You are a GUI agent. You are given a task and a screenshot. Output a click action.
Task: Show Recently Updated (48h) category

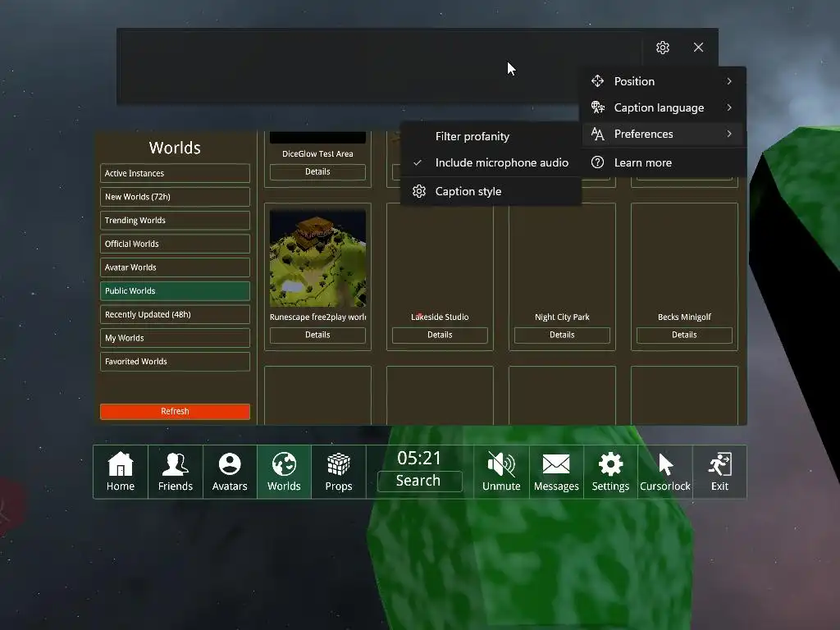[x=175, y=314]
